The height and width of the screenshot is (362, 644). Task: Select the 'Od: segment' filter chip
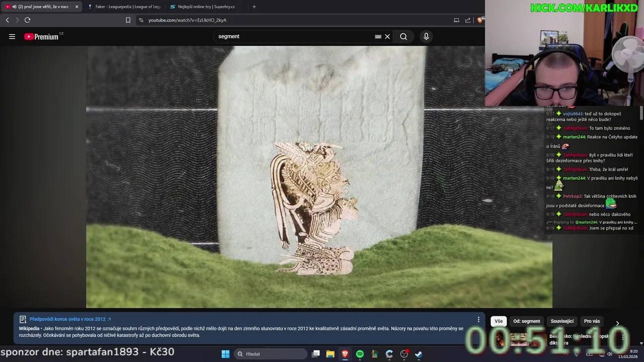coord(526,321)
